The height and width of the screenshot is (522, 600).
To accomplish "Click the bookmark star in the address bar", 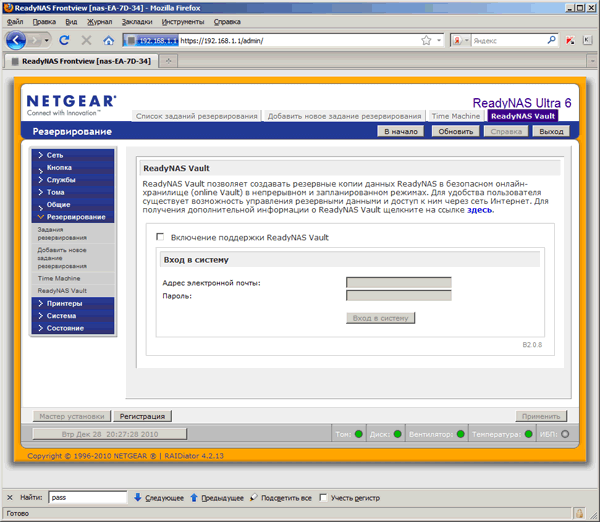I will pos(426,40).
